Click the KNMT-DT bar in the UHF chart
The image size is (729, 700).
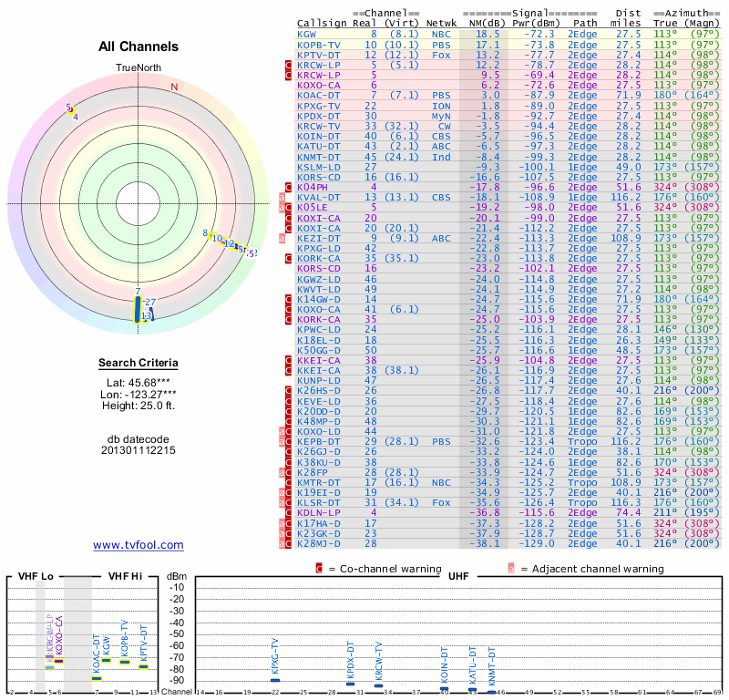click(x=492, y=690)
